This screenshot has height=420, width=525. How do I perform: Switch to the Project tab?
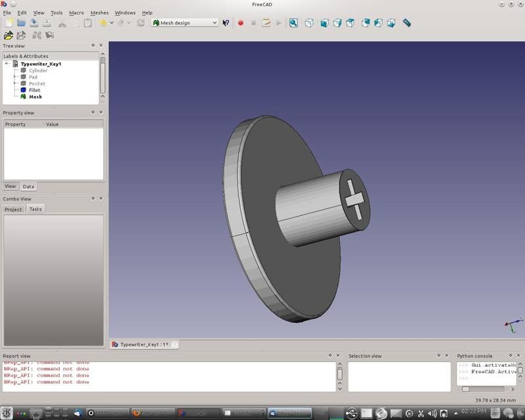(13, 209)
